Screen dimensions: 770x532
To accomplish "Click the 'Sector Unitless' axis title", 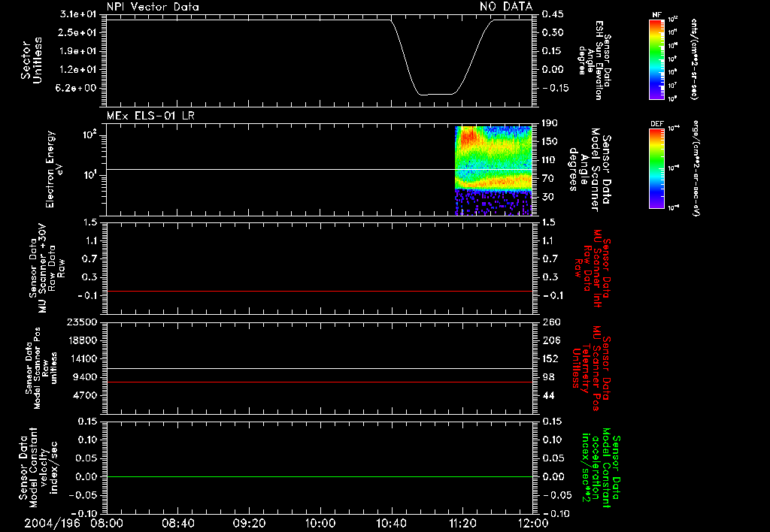I will click(32, 60).
